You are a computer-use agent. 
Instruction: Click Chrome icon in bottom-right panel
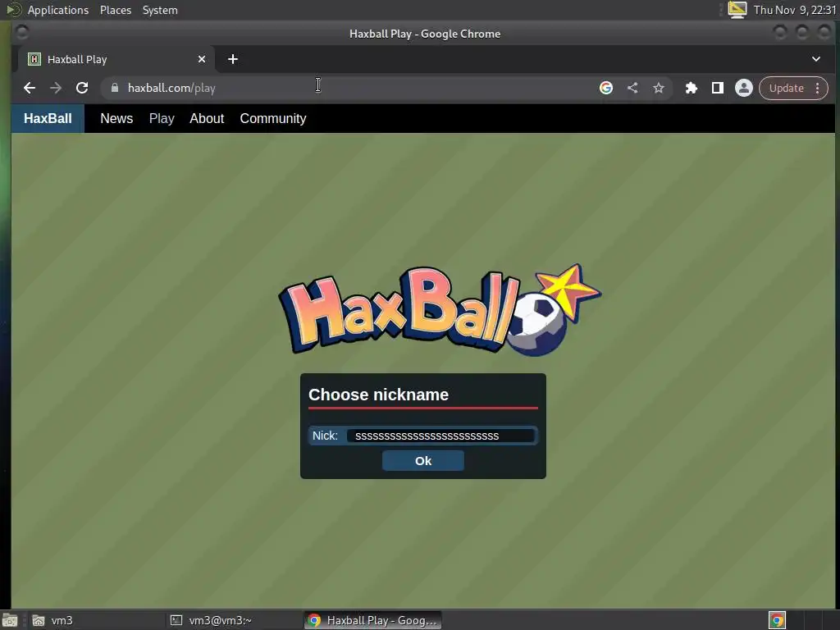coord(777,620)
